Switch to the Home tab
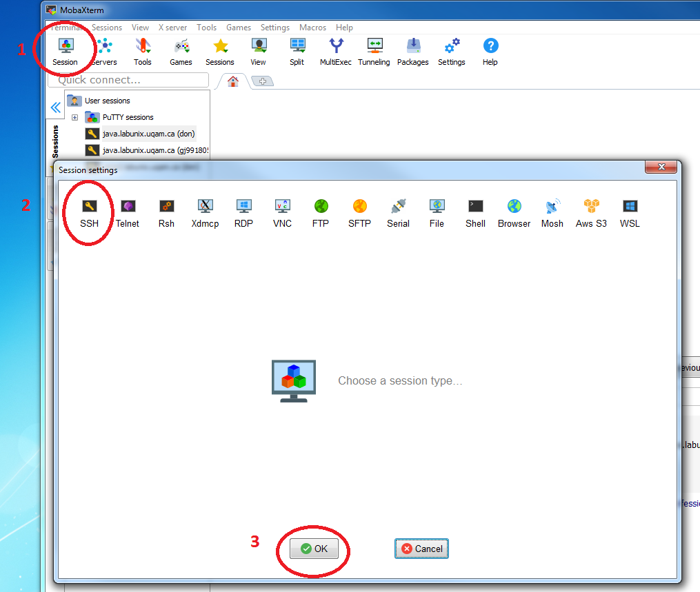700x592 pixels. click(232, 81)
